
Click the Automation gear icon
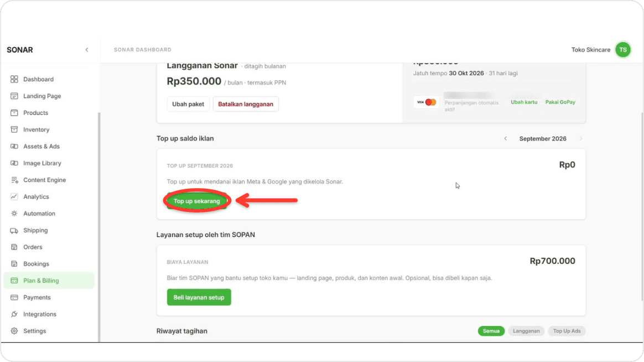[x=14, y=213]
